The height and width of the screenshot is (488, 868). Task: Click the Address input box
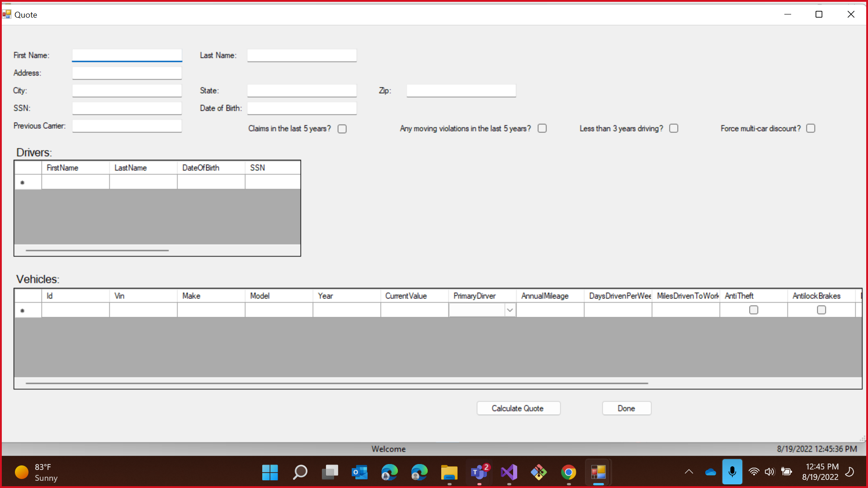pyautogui.click(x=127, y=73)
